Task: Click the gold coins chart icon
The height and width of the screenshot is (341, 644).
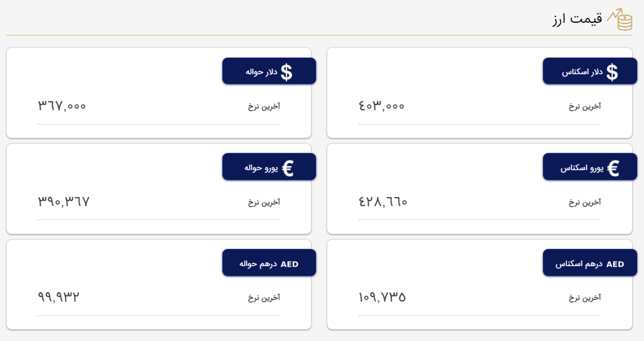Action: (x=619, y=19)
